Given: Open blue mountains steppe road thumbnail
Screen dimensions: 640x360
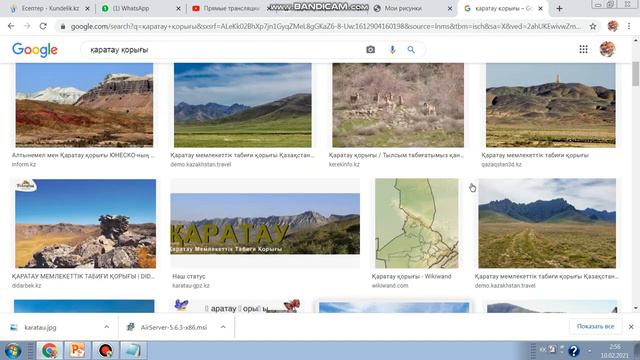Looking at the screenshot, I should [x=547, y=223].
